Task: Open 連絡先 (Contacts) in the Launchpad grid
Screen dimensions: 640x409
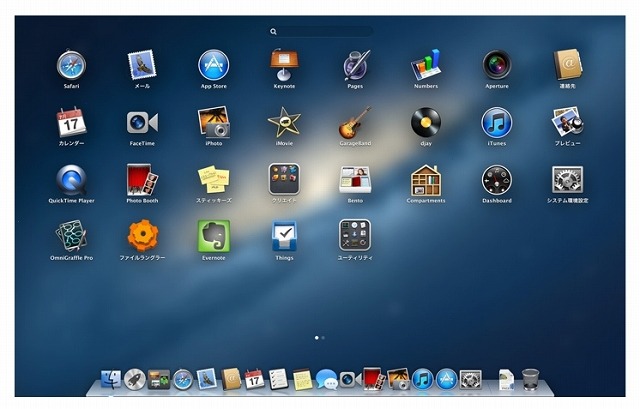Action: tap(568, 65)
